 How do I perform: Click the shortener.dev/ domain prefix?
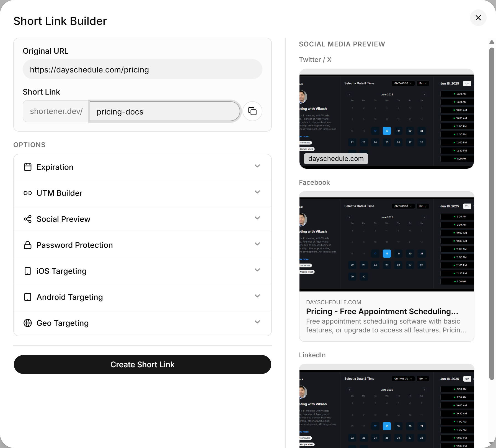tap(56, 111)
